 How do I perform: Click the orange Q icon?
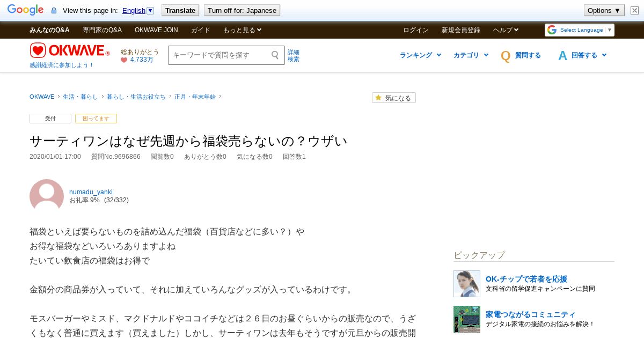coord(506,56)
